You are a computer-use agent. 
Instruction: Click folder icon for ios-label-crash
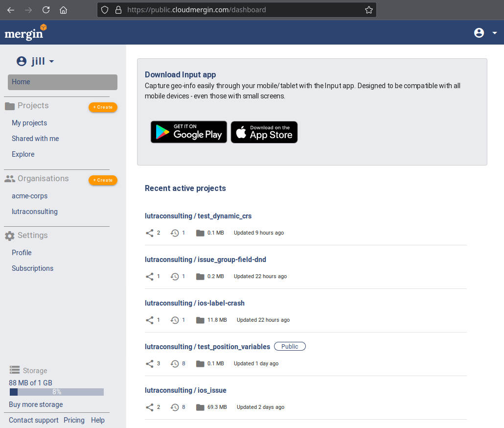coord(200,320)
